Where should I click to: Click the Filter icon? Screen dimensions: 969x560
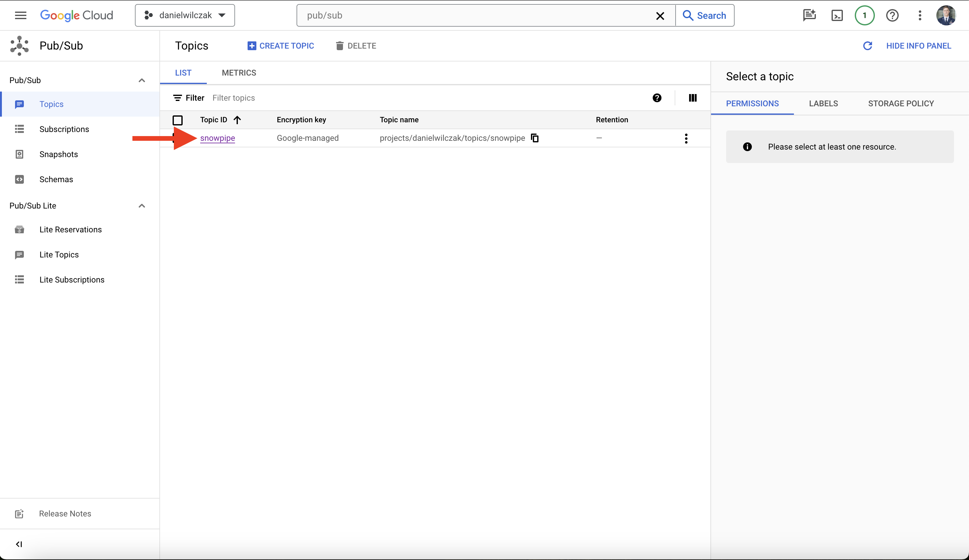point(177,98)
